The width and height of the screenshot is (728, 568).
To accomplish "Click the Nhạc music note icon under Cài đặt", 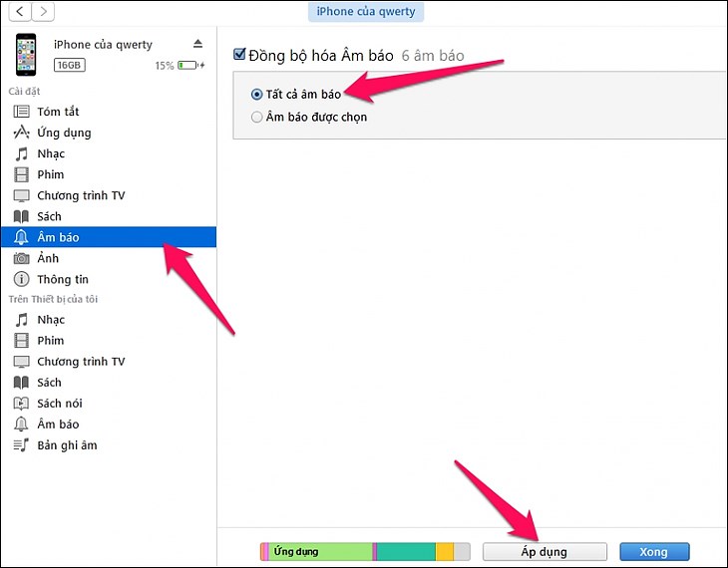I will pyautogui.click(x=21, y=153).
